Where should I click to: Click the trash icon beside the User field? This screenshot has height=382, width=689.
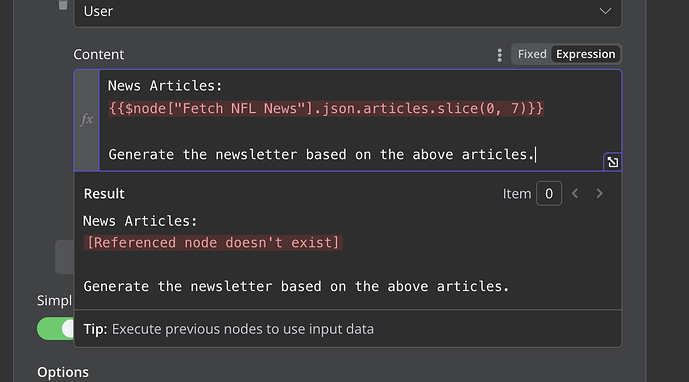[x=63, y=5]
